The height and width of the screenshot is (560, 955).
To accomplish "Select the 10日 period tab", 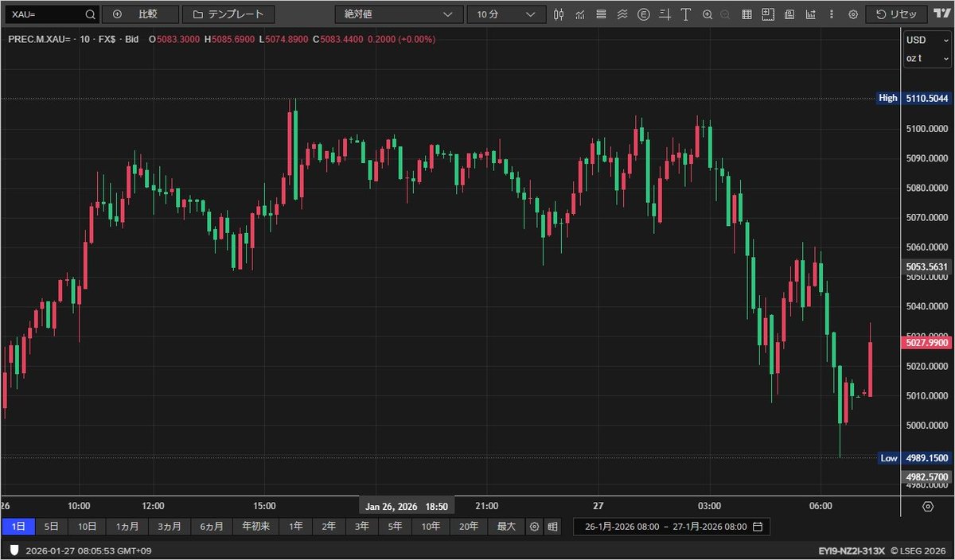I will [88, 527].
